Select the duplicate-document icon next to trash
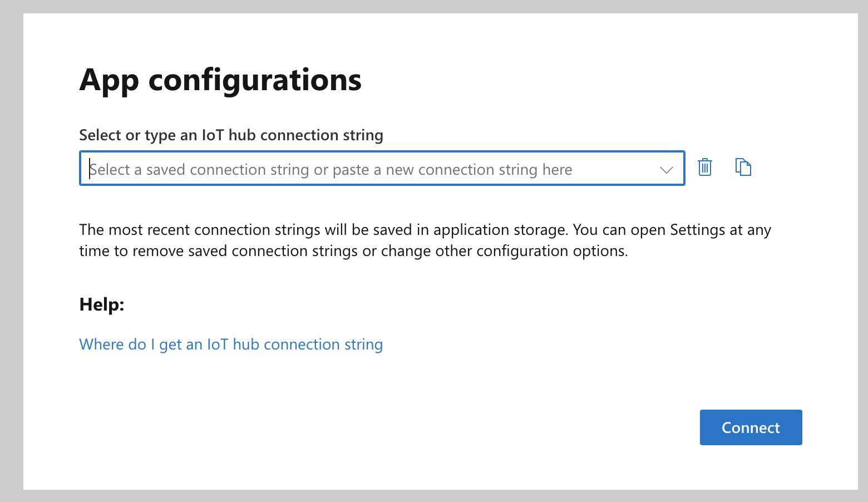The width and height of the screenshot is (868, 502). point(743,167)
